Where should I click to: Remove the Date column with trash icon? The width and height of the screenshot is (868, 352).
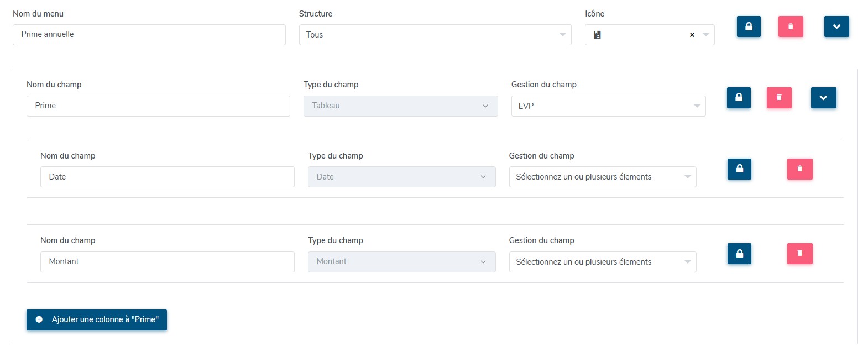799,169
